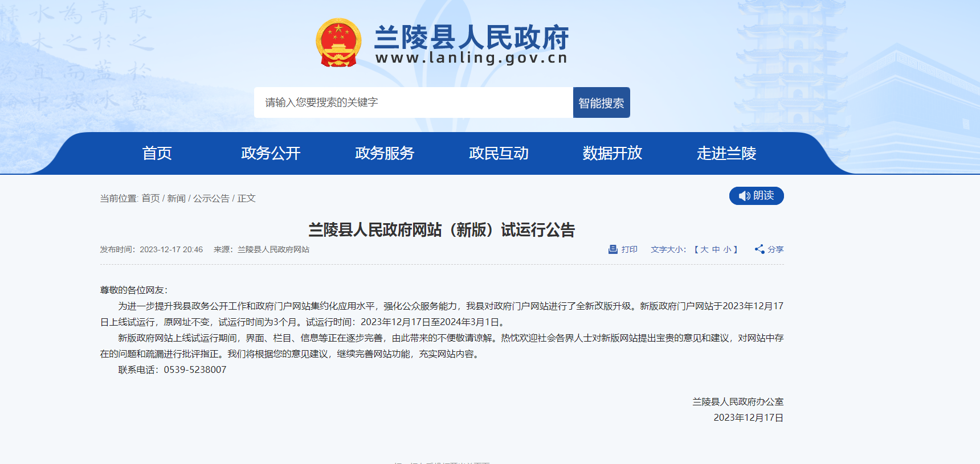Click the 智能搜索 search button
The height and width of the screenshot is (464, 980).
(601, 102)
